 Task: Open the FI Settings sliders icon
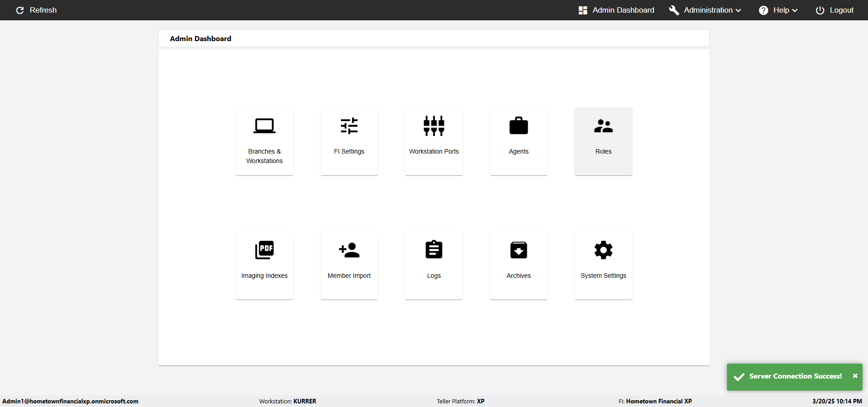[349, 126]
